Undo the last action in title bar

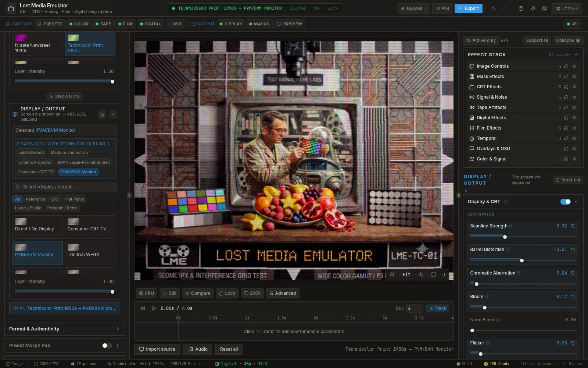pyautogui.click(x=494, y=8)
